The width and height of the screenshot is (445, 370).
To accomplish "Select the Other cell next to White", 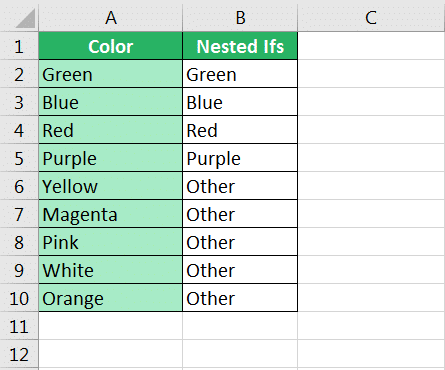I will coord(240,270).
